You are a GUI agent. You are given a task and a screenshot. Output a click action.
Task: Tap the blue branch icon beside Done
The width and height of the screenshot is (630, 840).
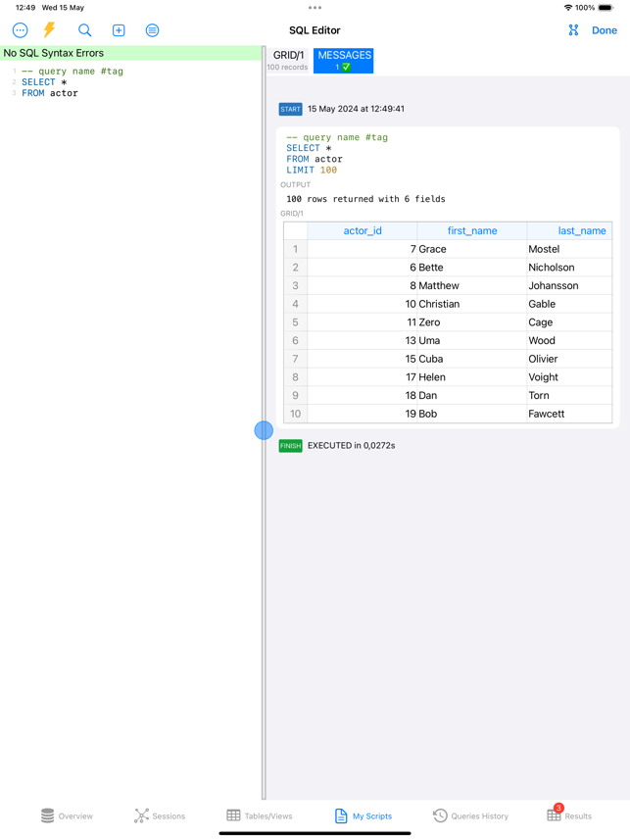573,30
